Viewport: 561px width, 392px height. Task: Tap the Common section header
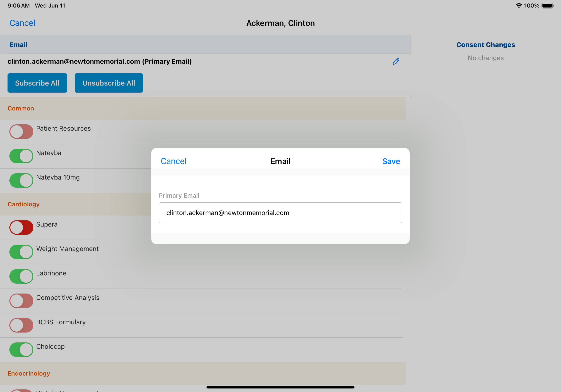[21, 108]
